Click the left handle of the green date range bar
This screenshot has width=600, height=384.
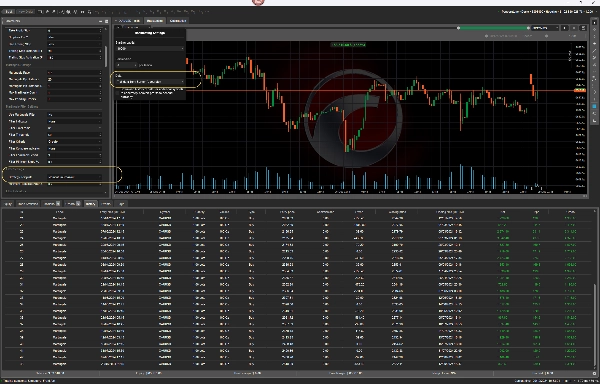point(458,28)
